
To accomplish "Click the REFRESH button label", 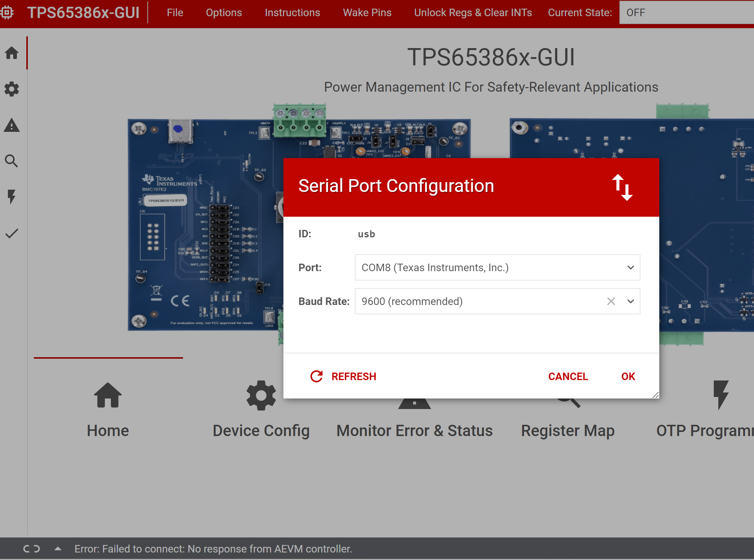I will [x=354, y=376].
